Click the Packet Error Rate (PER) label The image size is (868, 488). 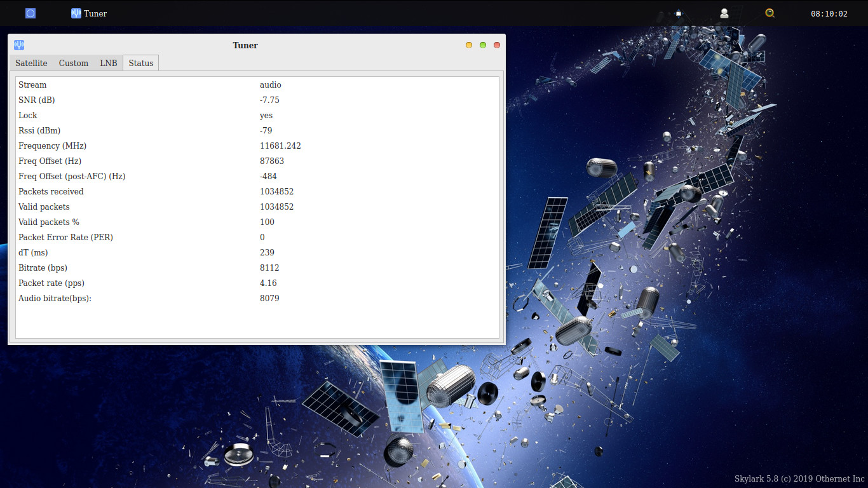point(65,237)
